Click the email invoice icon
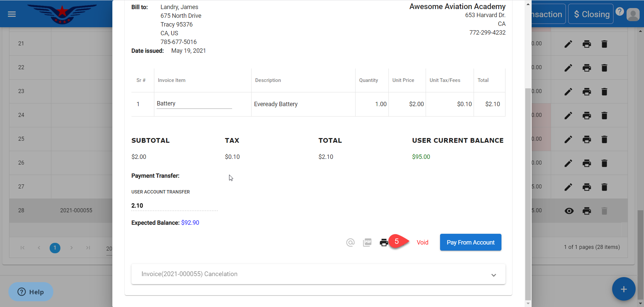Image resolution: width=644 pixels, height=307 pixels. pos(350,243)
